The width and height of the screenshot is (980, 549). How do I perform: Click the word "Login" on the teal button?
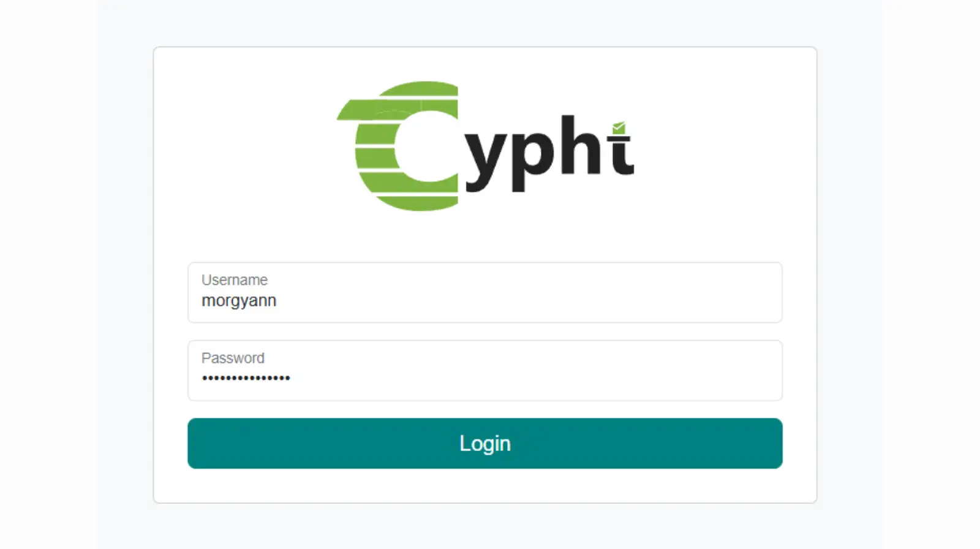click(x=485, y=444)
